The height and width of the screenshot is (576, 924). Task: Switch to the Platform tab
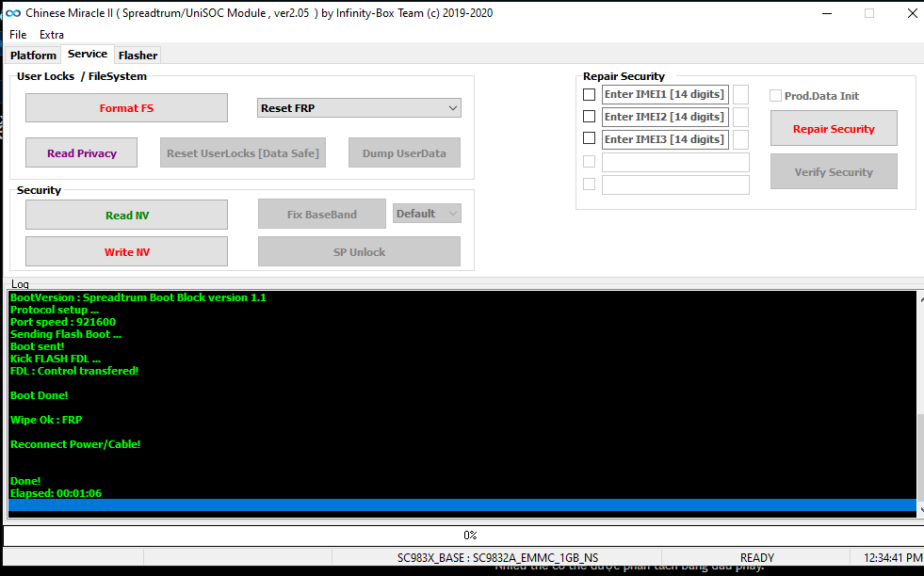pyautogui.click(x=33, y=56)
